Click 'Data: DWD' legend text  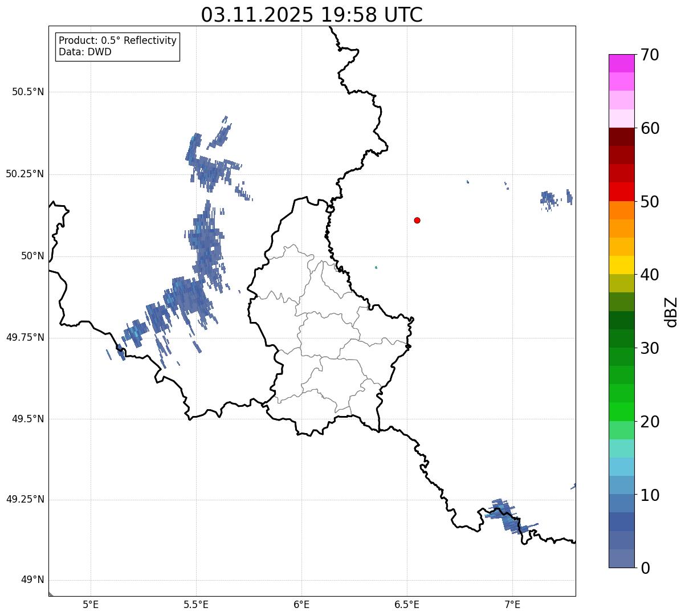[85, 52]
